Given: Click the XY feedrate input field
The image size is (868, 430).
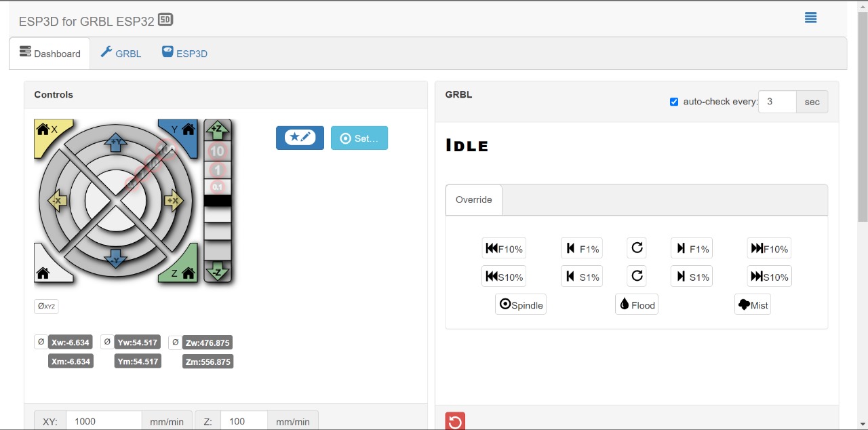Looking at the screenshot, I should pos(104,421).
